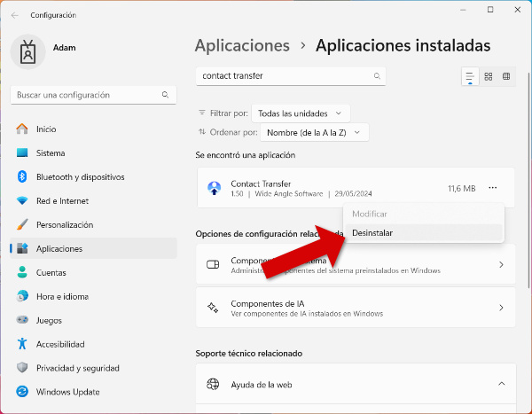Image resolution: width=532 pixels, height=414 pixels.
Task: Click the contact transfer apps search field
Action: click(291, 76)
